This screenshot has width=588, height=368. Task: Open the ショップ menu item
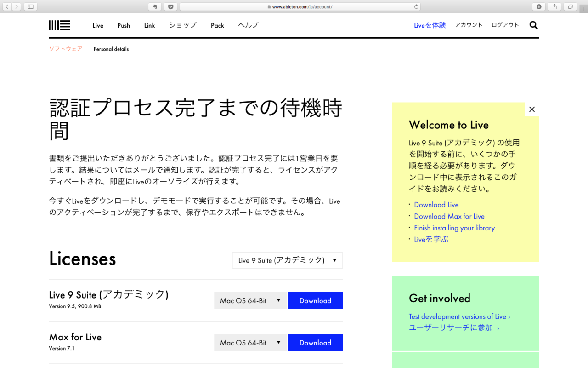pos(183,25)
